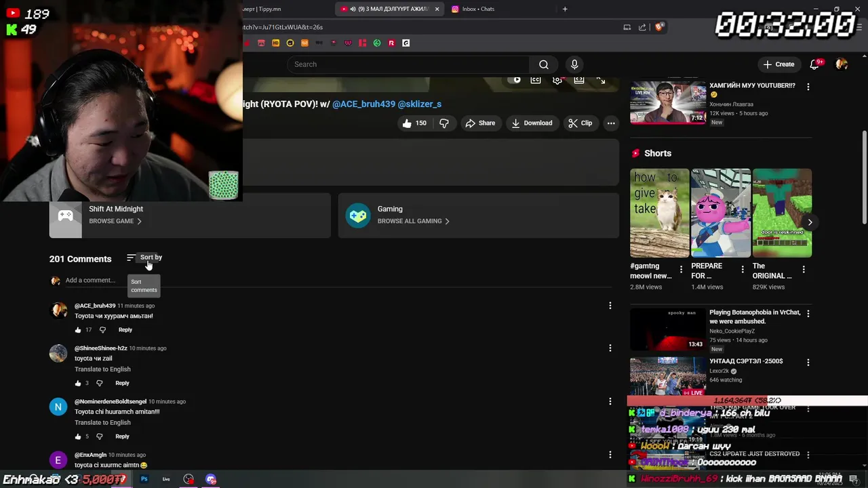Dislike @NominerdeneBoldtsengel's comment
Image resolution: width=868 pixels, height=488 pixels.
pyautogui.click(x=100, y=437)
